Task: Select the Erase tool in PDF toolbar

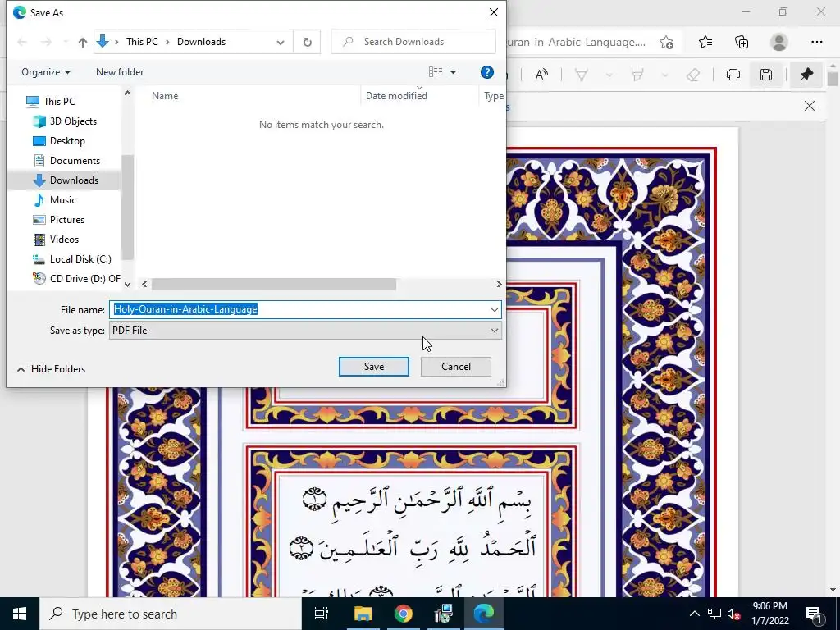Action: pos(692,75)
